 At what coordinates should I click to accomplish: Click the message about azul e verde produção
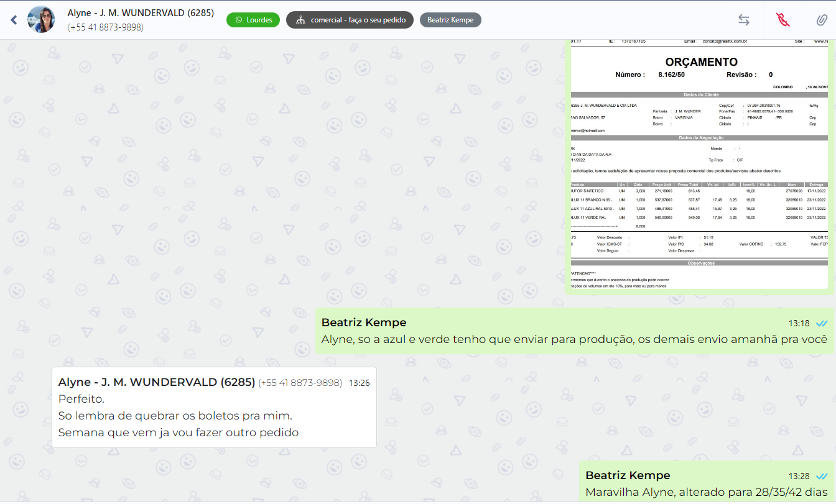pos(574,339)
